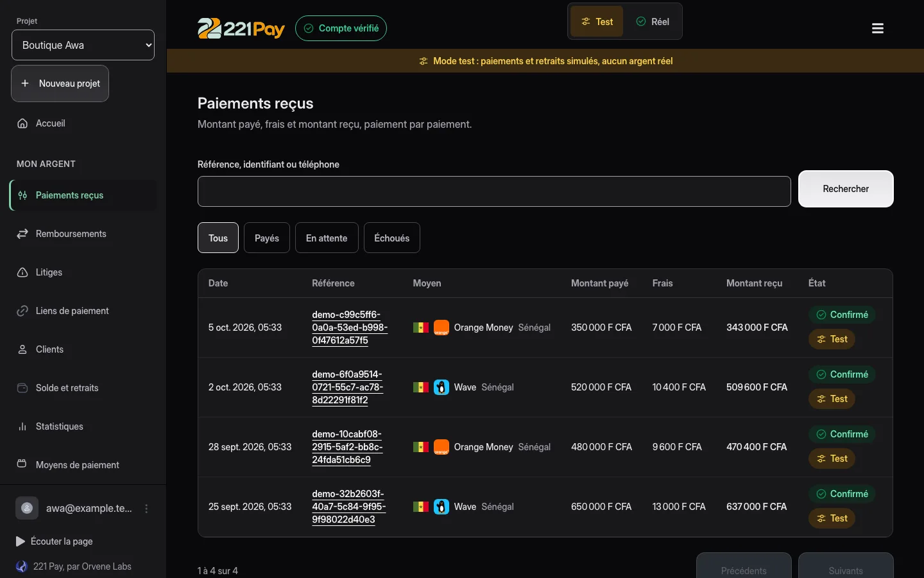Image resolution: width=924 pixels, height=578 pixels.
Task: Click the Solde et retraits wallet icon
Action: pyautogui.click(x=22, y=388)
